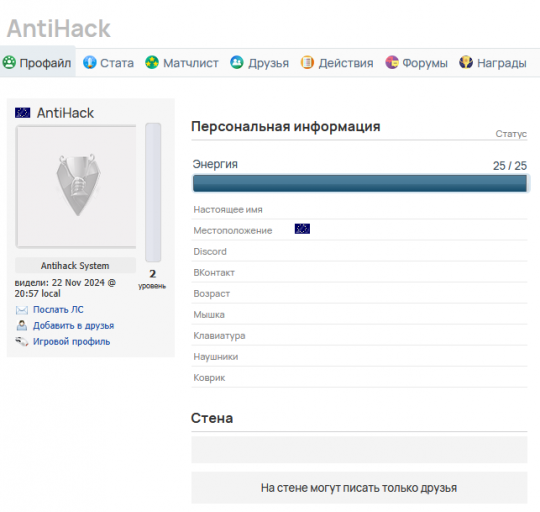Image resolution: width=540 pixels, height=512 pixels.
Task: Click the Статус label
Action: 511,134
